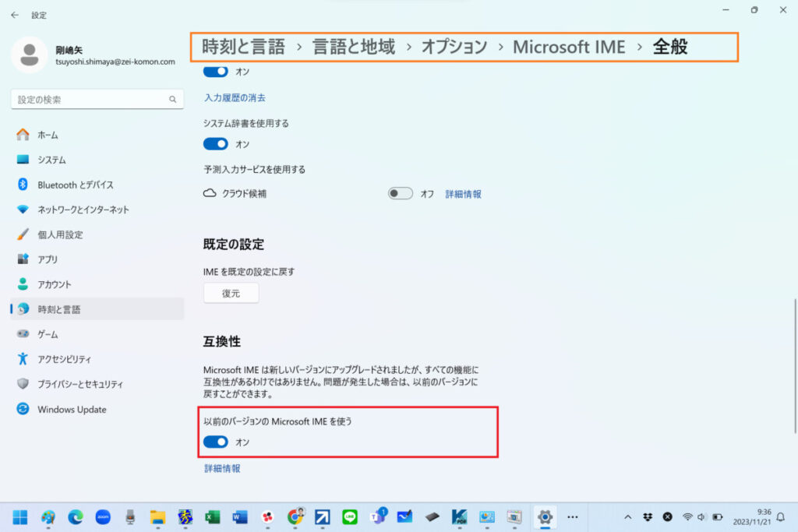Open Microsoft Teams from the taskbar

[376, 517]
